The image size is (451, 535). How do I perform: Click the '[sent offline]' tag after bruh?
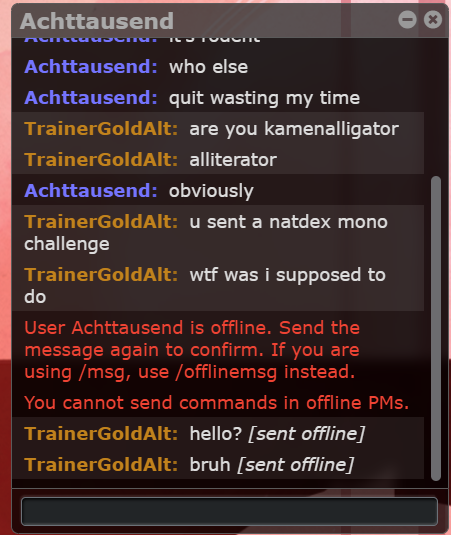point(296,465)
